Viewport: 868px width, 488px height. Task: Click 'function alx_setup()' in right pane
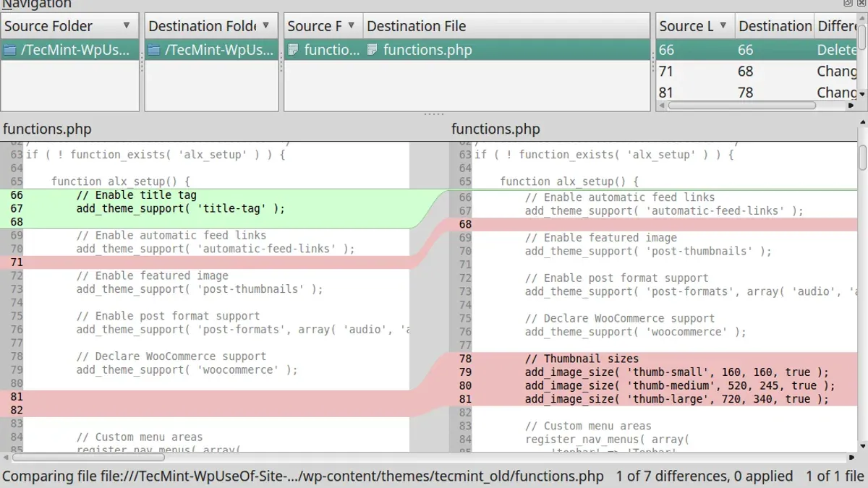(569, 181)
